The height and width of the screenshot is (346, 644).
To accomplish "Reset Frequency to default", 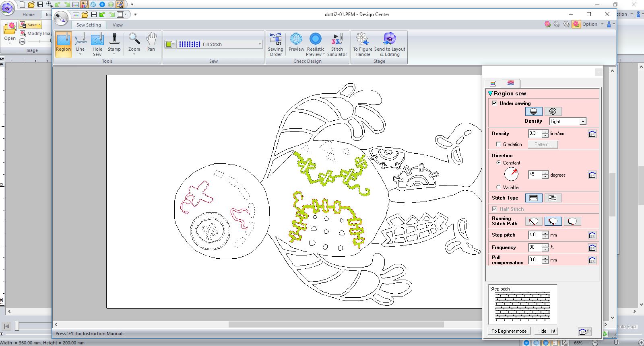I will coord(592,248).
